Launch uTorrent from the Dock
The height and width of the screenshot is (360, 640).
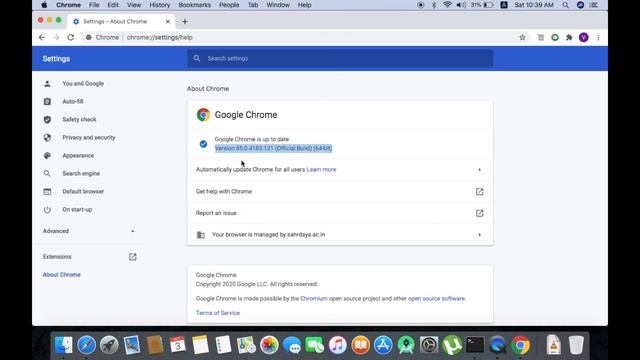[452, 345]
